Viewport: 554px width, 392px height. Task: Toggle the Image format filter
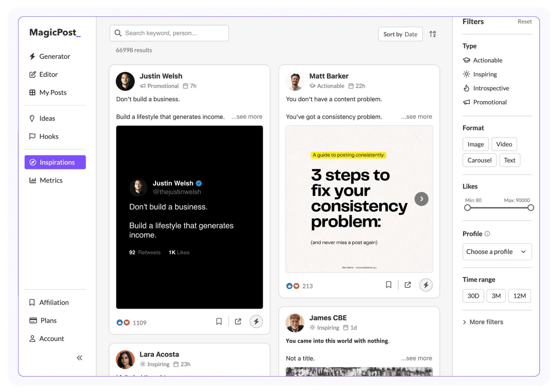(x=476, y=144)
